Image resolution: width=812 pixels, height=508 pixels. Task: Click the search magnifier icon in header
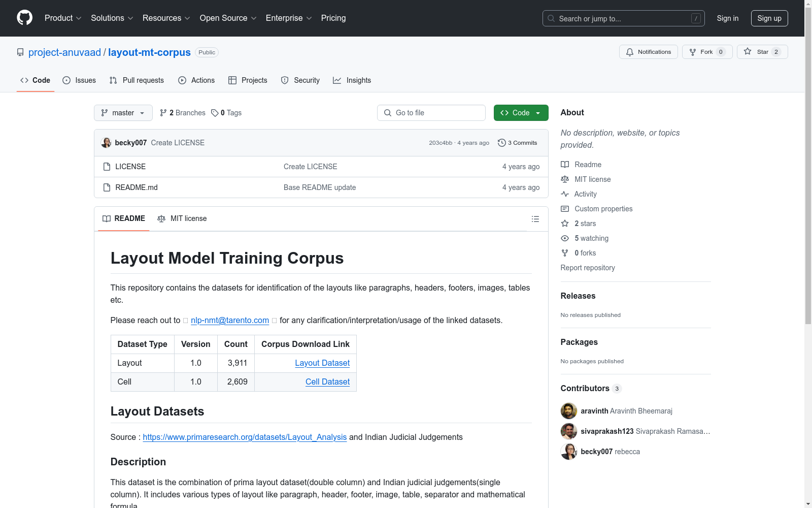551,18
